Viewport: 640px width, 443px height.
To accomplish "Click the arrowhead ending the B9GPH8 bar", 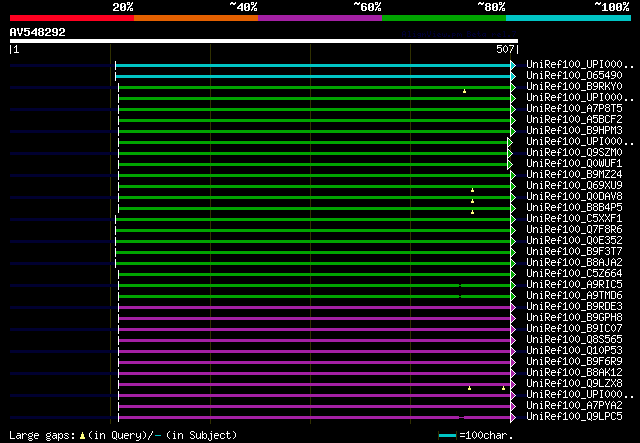I will pyautogui.click(x=513, y=319).
